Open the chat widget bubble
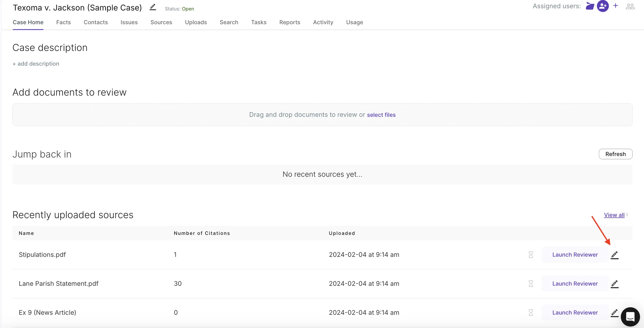The height and width of the screenshot is (328, 644). [630, 317]
